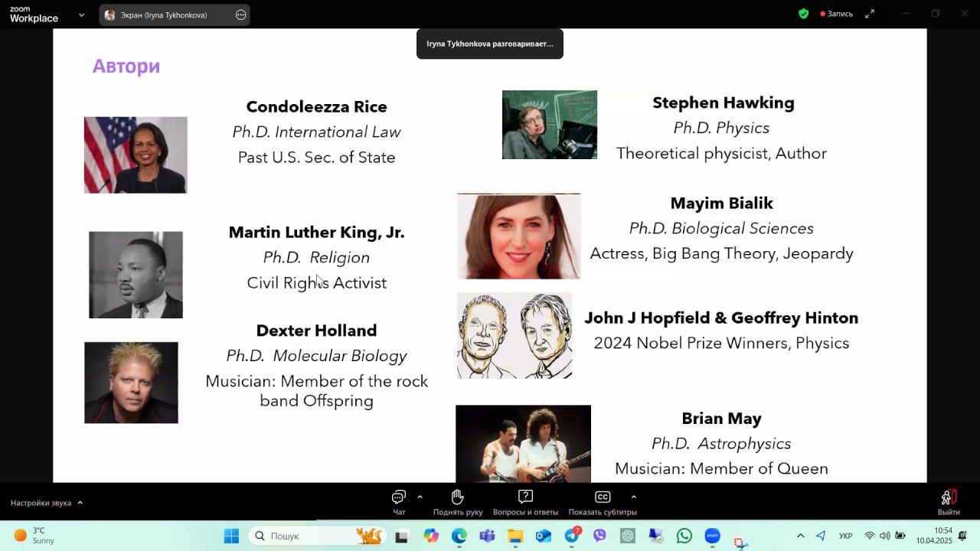Open WhatsApp from the taskbar
Screen dimensions: 980x551
click(x=684, y=536)
